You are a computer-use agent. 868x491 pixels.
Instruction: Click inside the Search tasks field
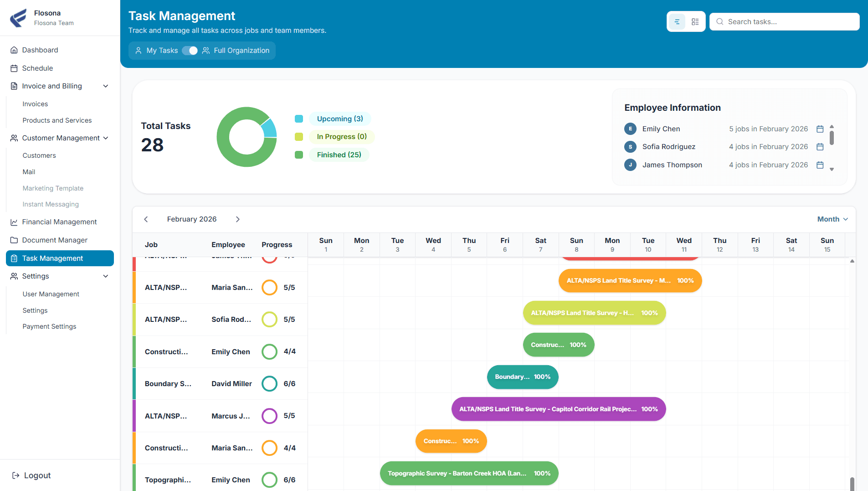click(x=785, y=21)
